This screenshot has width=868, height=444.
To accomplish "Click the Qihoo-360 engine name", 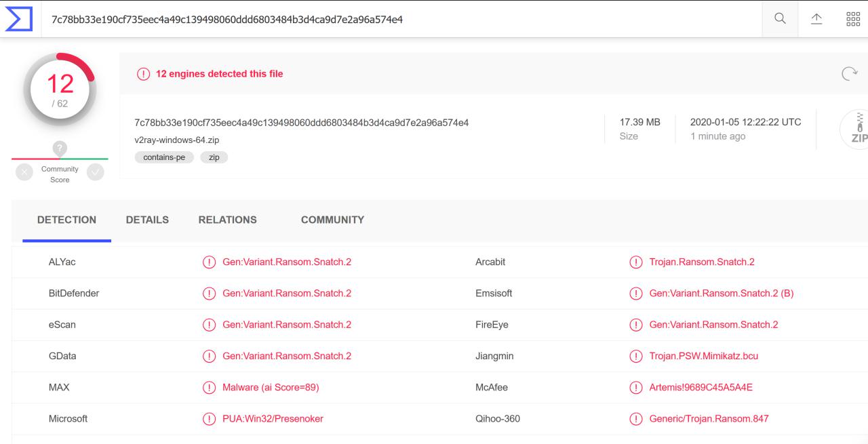I will pyautogui.click(x=498, y=419).
